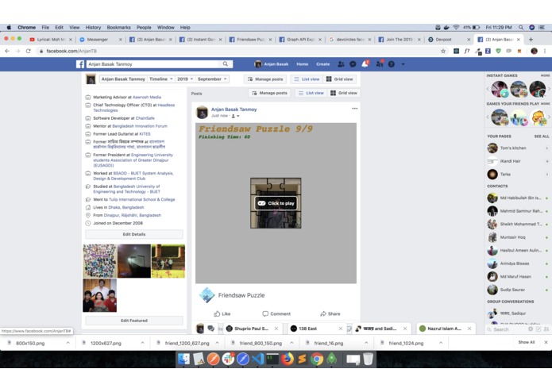The image size is (552, 392).
Task: Open the Aawrosh Media link
Action: pyautogui.click(x=147, y=97)
